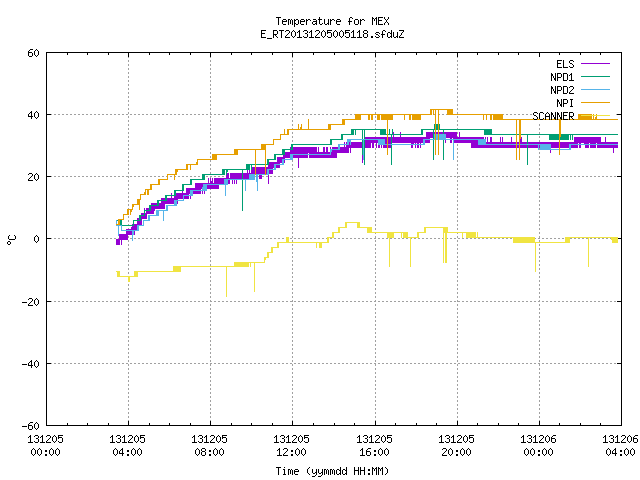Click the y-axis label −40
Screen dimensions: 640x480
coord(31,364)
